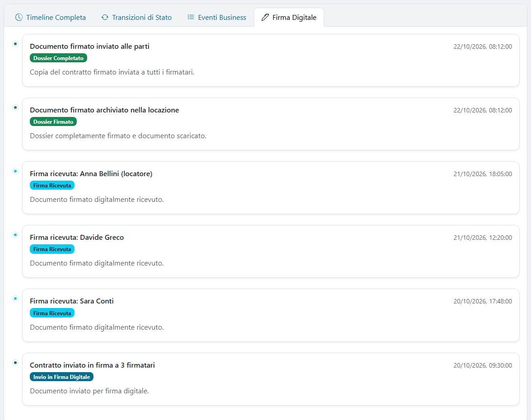531x420 pixels.
Task: Click the clock icon beside Timeline Completa
Action: tap(19, 17)
